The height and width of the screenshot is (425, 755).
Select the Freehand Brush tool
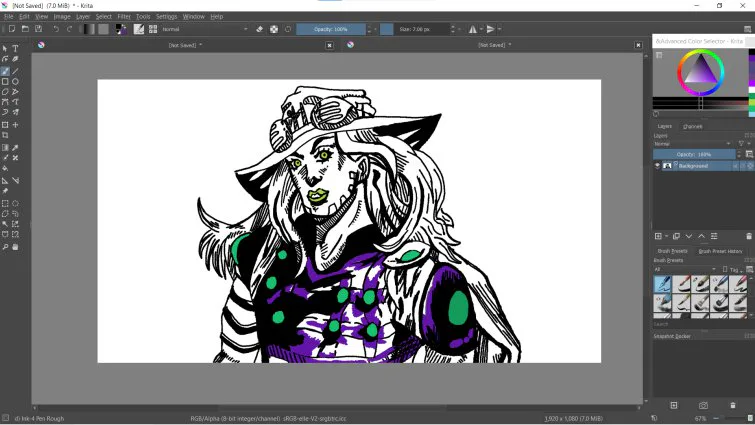[x=5, y=71]
